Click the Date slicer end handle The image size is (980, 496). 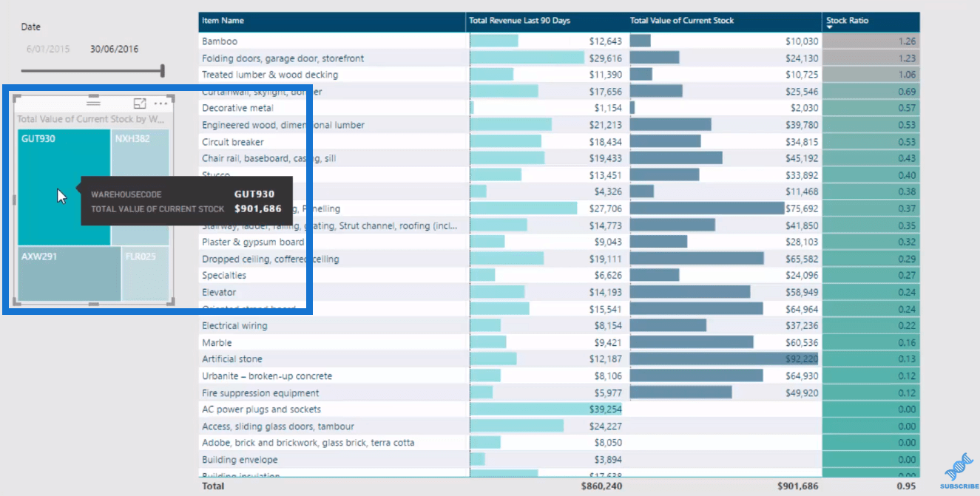pyautogui.click(x=162, y=71)
